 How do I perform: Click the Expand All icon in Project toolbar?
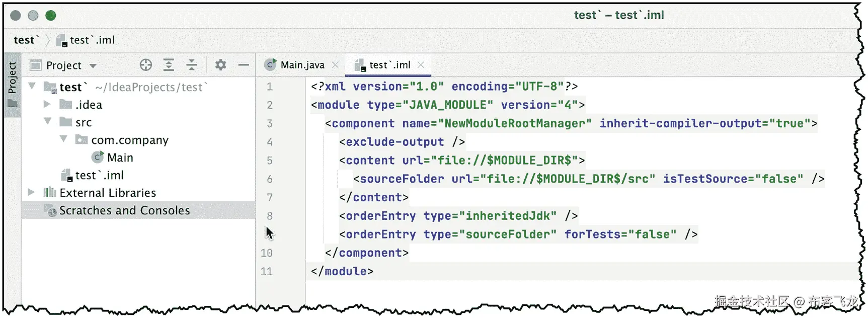(169, 65)
